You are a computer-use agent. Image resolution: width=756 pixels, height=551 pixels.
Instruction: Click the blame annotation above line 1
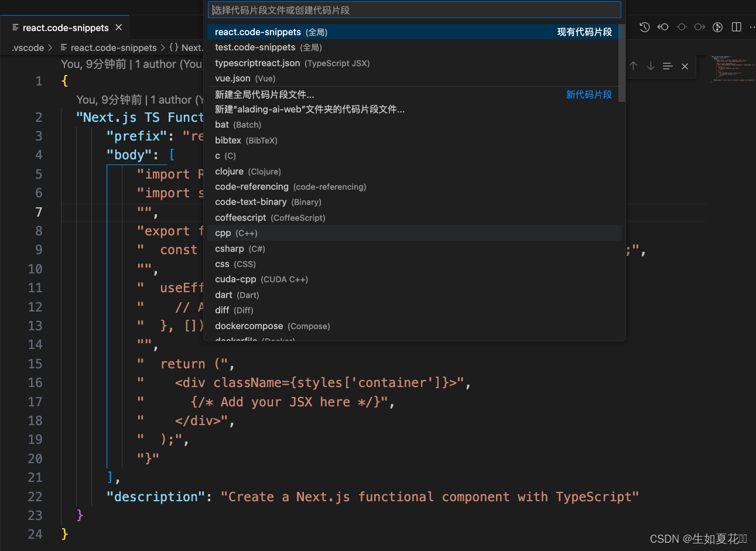point(132,64)
